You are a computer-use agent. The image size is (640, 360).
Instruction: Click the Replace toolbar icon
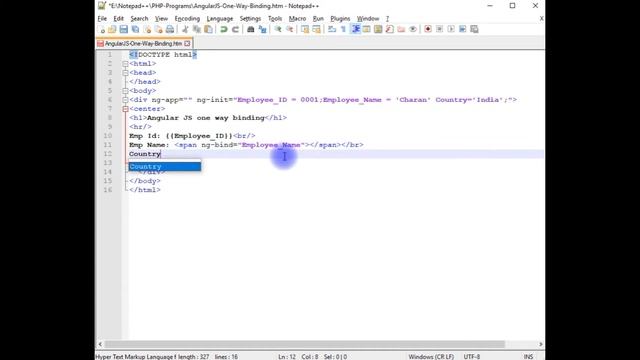click(262, 29)
